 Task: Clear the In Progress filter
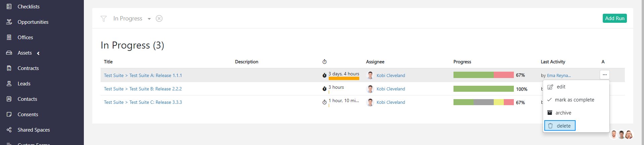(x=159, y=18)
